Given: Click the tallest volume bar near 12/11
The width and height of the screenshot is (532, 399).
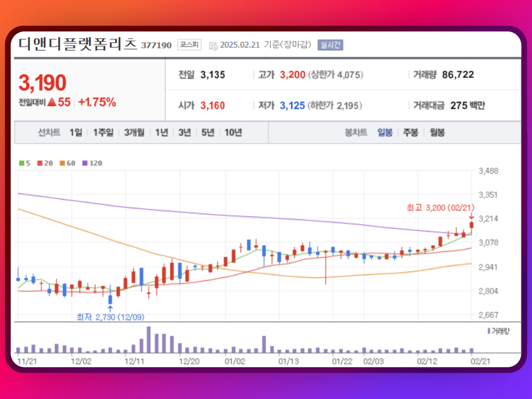Looking at the screenshot, I should (149, 339).
